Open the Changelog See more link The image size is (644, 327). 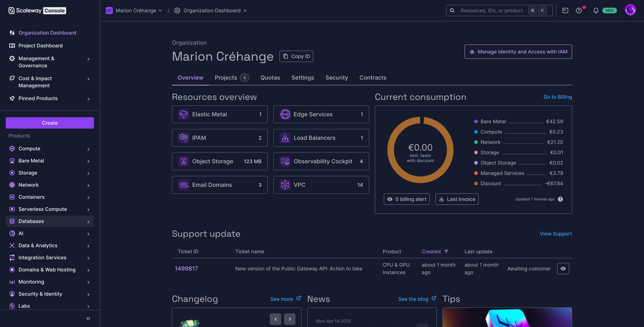pos(286,299)
